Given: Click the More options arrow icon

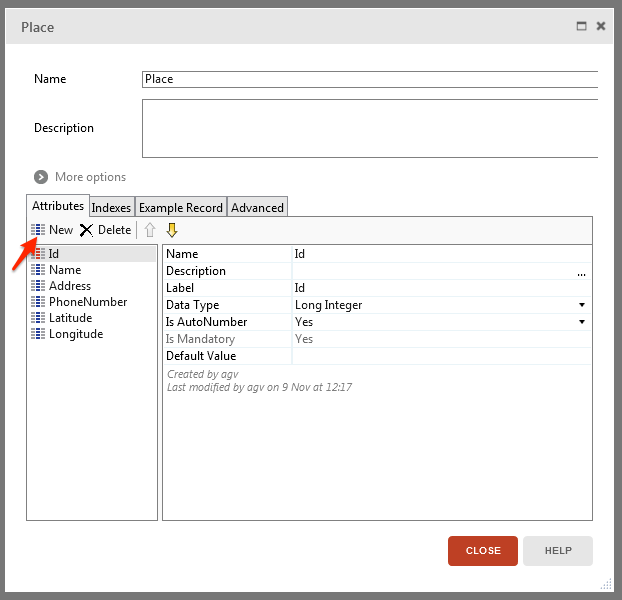Looking at the screenshot, I should (41, 177).
